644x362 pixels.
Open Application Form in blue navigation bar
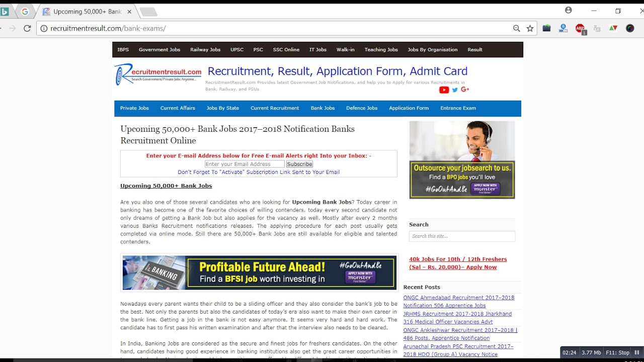[409, 108]
